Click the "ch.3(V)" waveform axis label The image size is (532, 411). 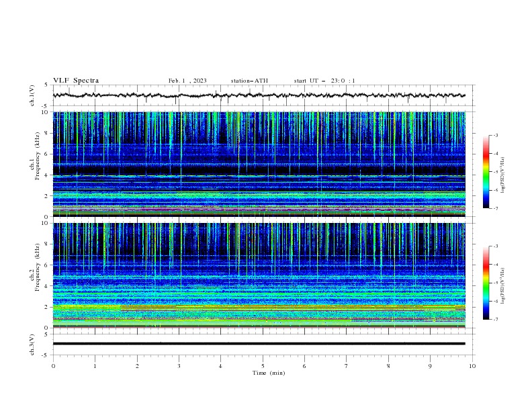(x=32, y=345)
